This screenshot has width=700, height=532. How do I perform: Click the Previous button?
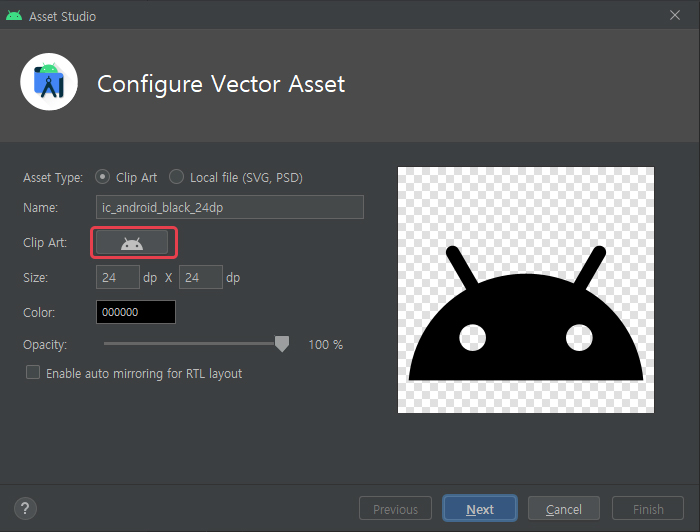396,508
